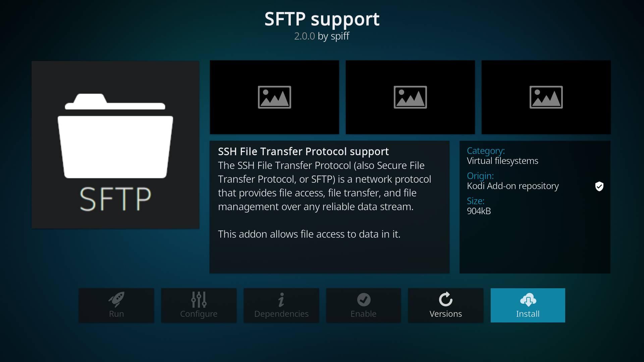Select the Configure button label

[x=199, y=314]
